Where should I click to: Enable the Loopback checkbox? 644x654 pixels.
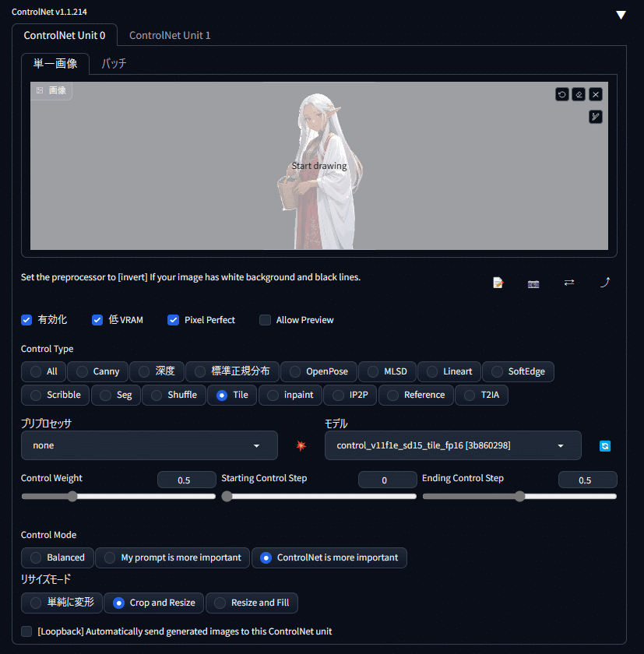point(26,631)
